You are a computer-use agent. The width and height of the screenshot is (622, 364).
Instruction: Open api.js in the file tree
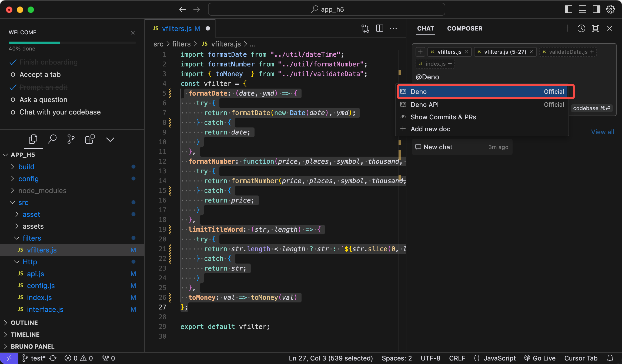pyautogui.click(x=72, y=274)
